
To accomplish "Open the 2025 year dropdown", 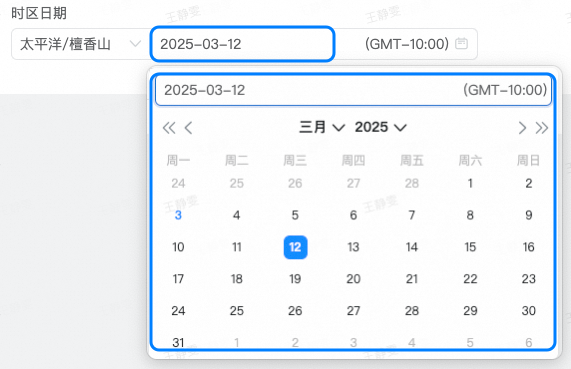I will tap(381, 127).
